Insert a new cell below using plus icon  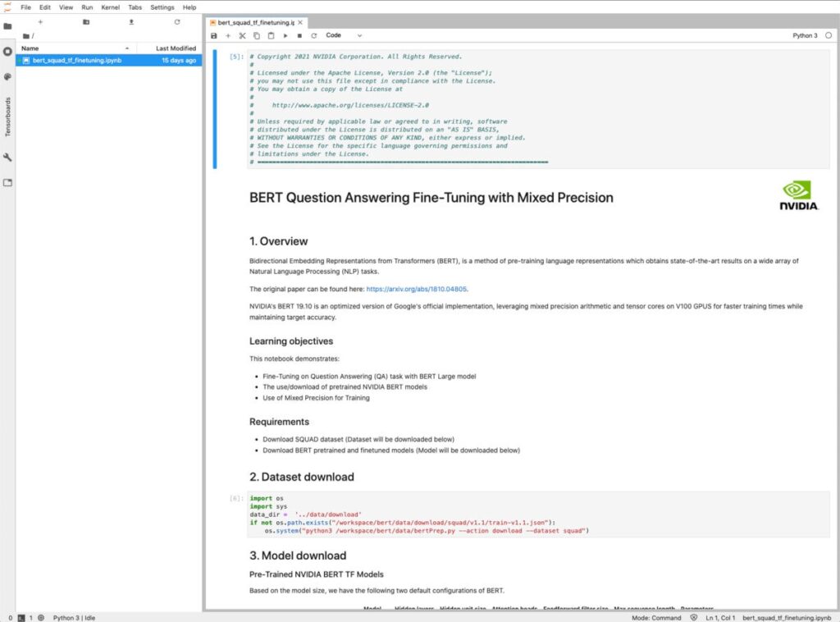tap(228, 36)
